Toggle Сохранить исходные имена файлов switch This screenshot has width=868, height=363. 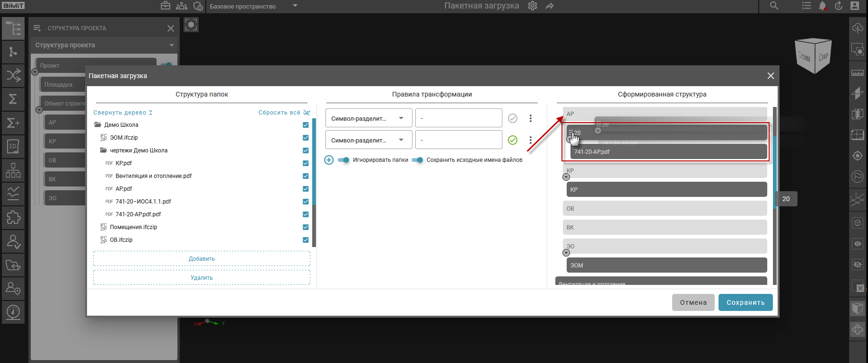coord(417,160)
